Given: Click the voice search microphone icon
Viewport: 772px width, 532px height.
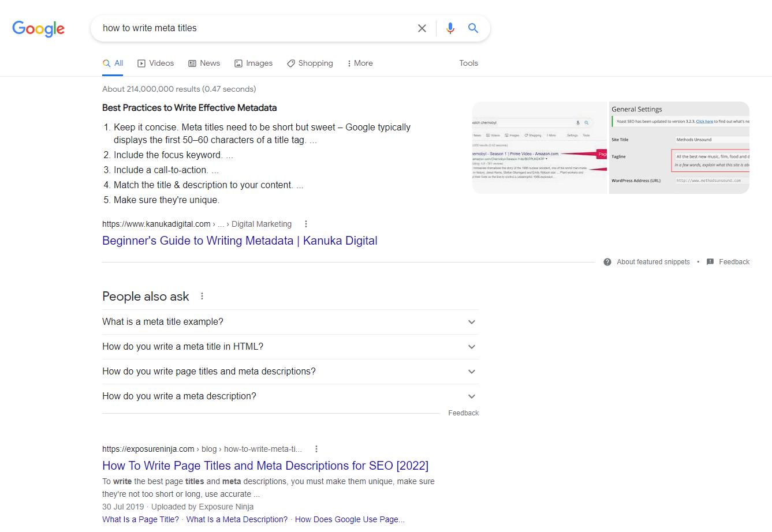Looking at the screenshot, I should (x=450, y=28).
